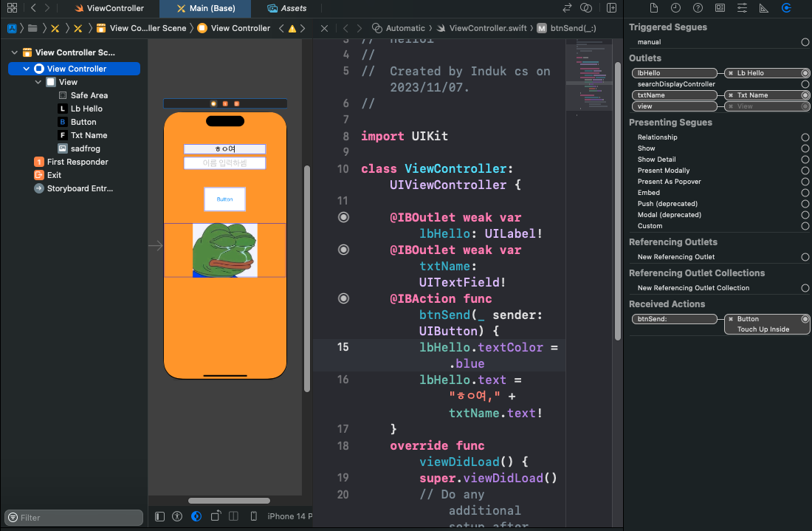Select Button item in document outline

pyautogui.click(x=77, y=122)
